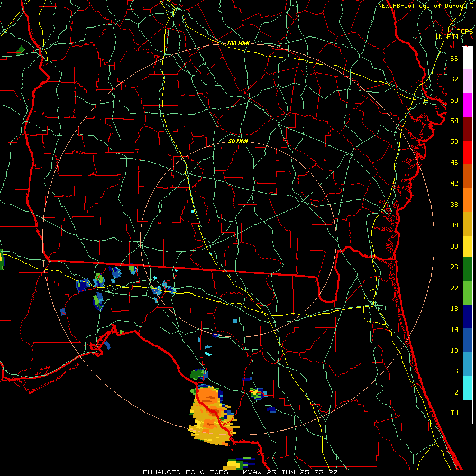Click the '50 NMI' range ring label
This screenshot has width=476, height=476.
(238, 141)
